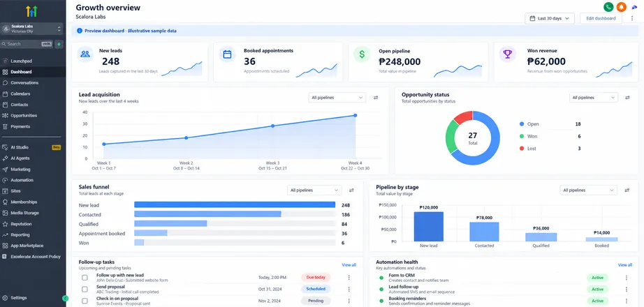Open options for Follow up with new lead
644x307 pixels.
[x=349, y=278]
